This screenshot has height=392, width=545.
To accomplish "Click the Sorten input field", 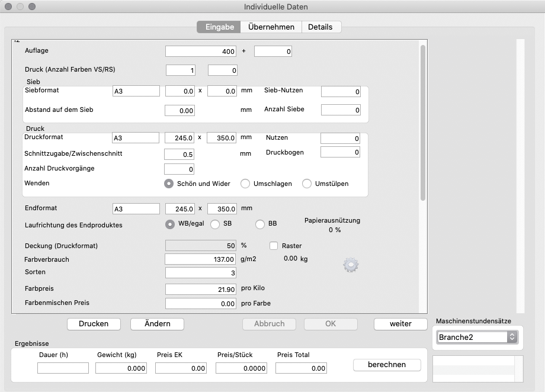I will [201, 273].
